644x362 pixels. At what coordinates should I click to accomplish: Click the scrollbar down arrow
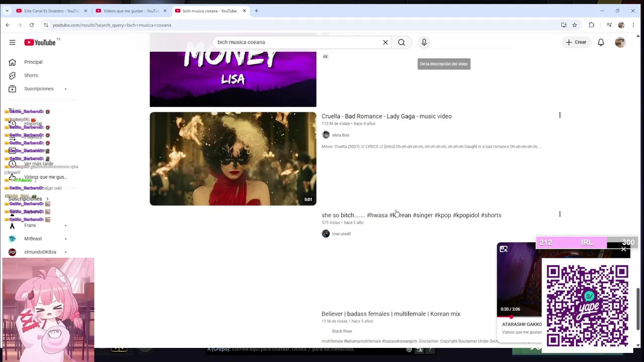point(638,345)
